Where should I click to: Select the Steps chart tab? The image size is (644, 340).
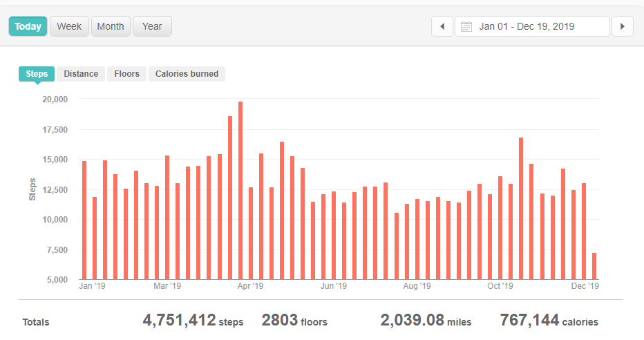pos(37,74)
